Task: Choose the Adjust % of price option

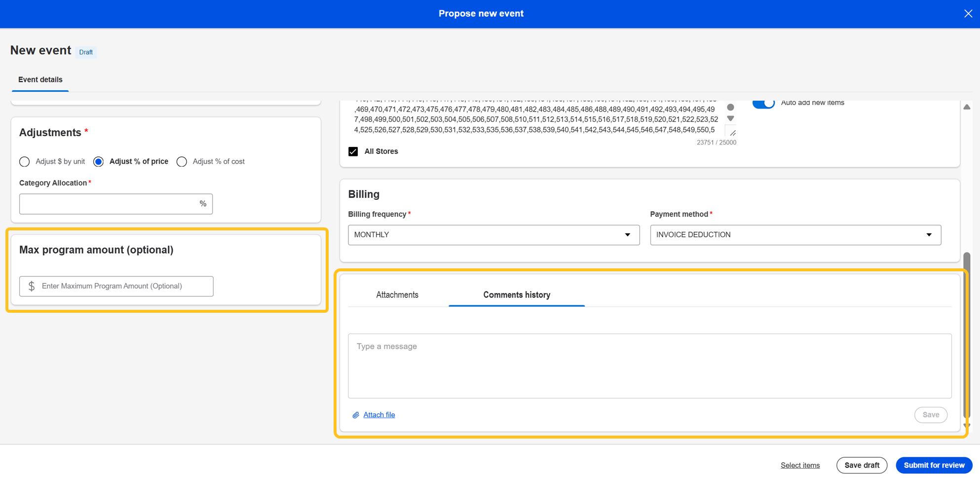Action: [99, 162]
